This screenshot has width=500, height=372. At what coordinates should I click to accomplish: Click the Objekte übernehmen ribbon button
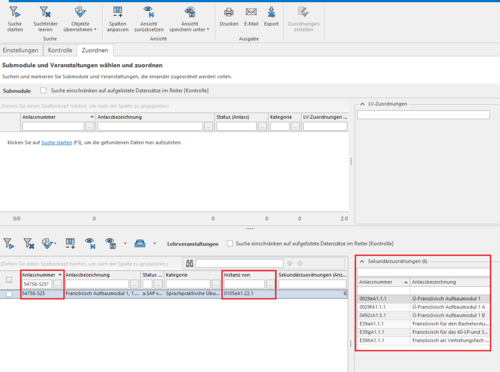80,19
